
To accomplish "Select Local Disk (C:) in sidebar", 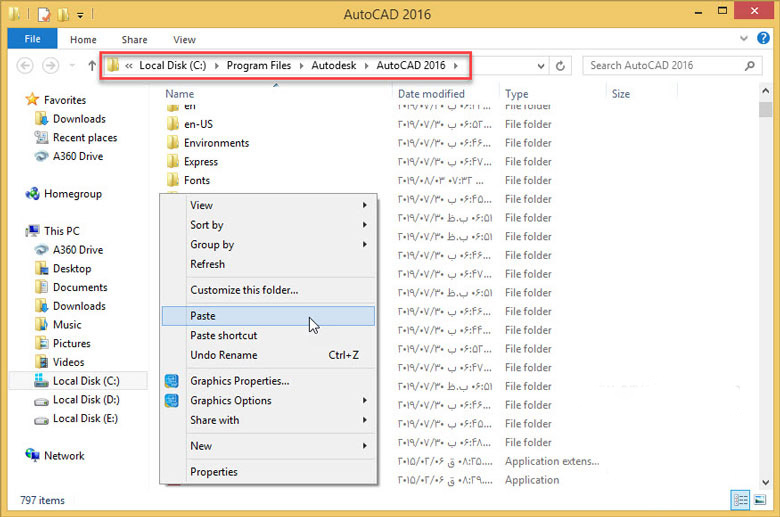I will [x=77, y=381].
